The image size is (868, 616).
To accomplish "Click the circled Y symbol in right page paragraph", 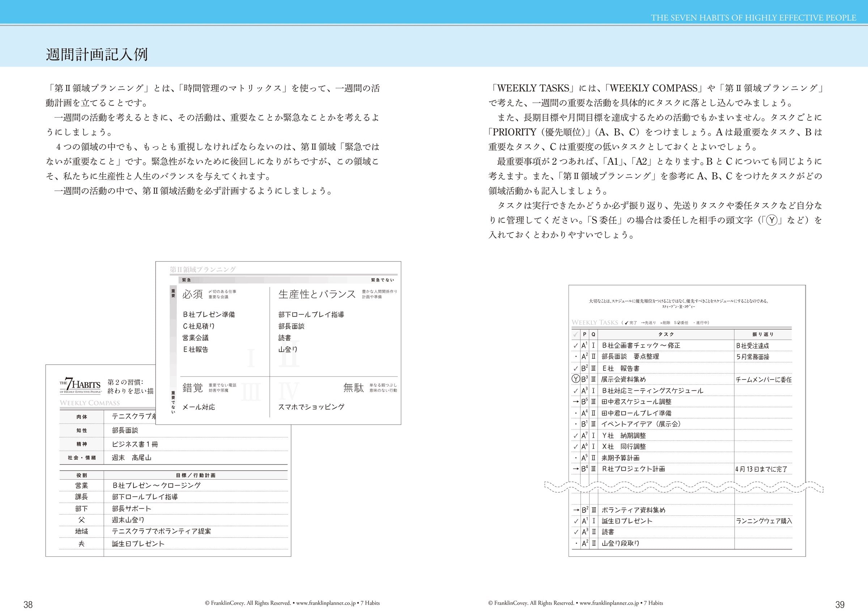I will [x=772, y=220].
